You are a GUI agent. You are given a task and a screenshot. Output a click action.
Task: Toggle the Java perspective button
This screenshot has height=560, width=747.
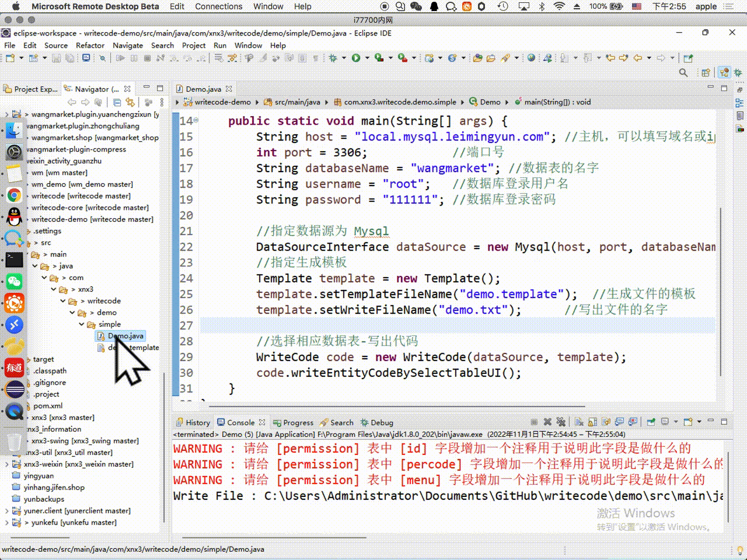(x=724, y=72)
